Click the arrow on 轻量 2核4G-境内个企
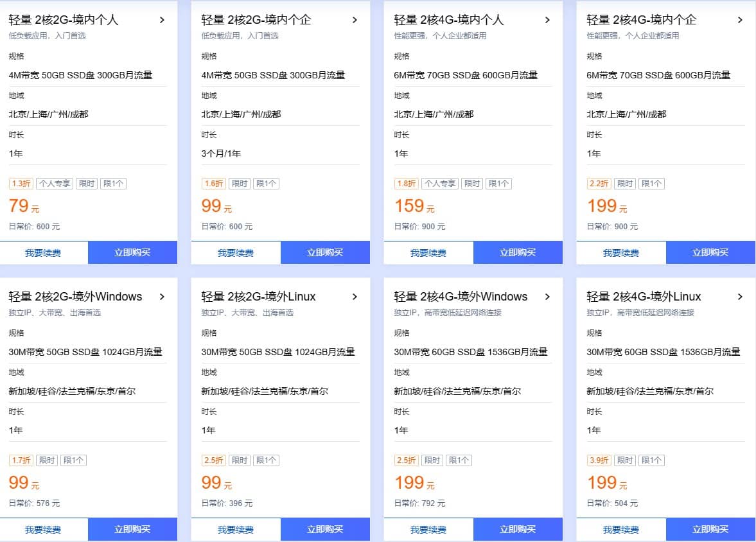 740,20
